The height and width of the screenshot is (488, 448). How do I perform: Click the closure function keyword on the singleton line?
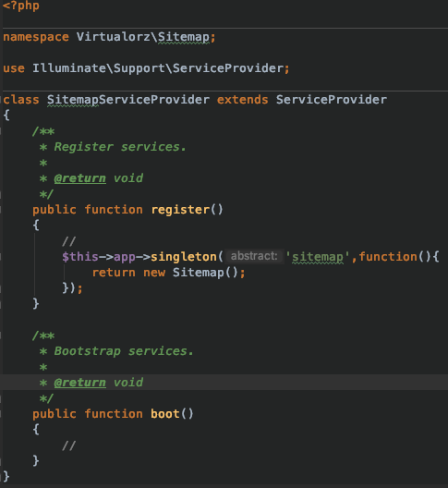[388, 257]
